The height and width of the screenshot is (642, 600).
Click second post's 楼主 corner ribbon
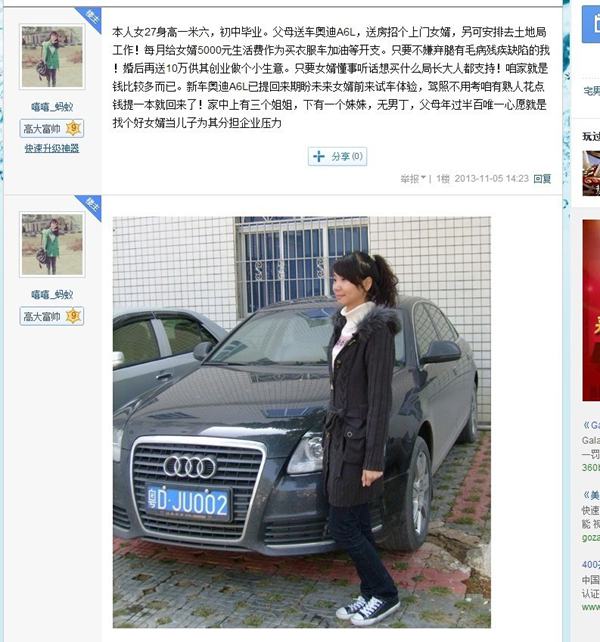coord(92,206)
